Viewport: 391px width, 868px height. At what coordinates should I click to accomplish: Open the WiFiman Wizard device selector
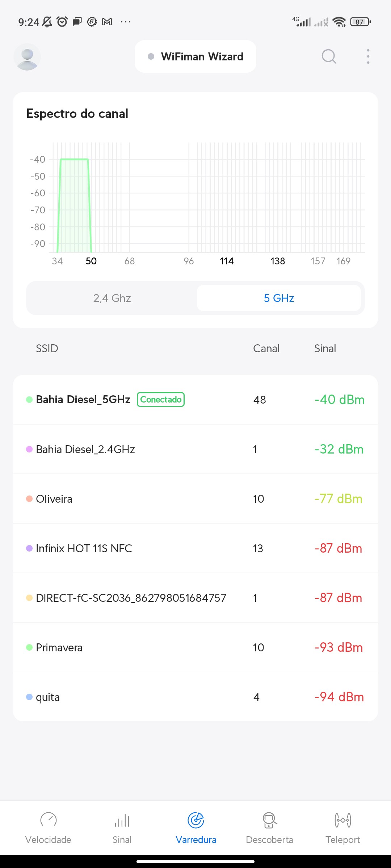pyautogui.click(x=195, y=56)
